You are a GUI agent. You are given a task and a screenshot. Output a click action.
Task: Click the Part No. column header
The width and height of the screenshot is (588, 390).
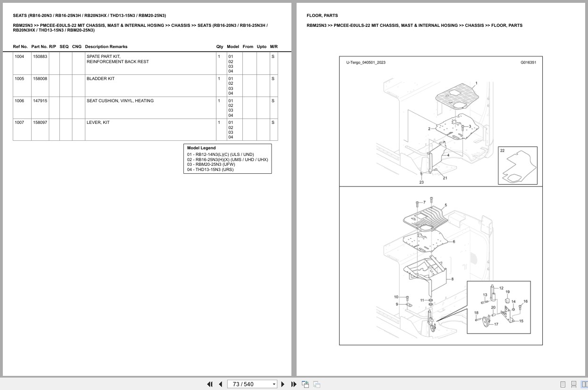click(39, 47)
